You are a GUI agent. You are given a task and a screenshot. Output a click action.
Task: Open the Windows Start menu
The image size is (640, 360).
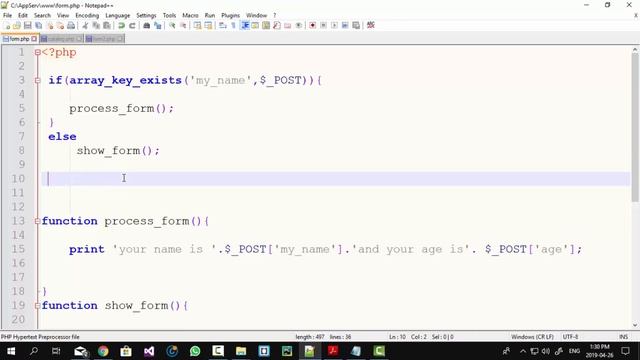tap(11, 351)
